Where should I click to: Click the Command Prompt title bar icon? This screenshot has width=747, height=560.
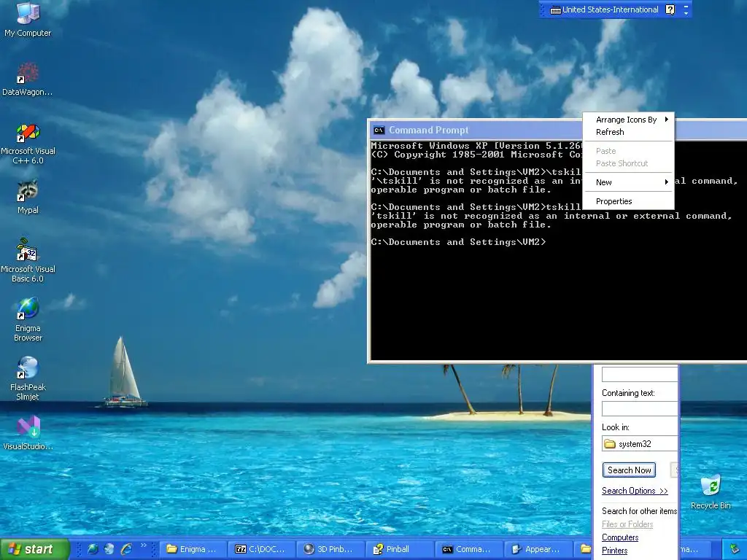click(379, 130)
